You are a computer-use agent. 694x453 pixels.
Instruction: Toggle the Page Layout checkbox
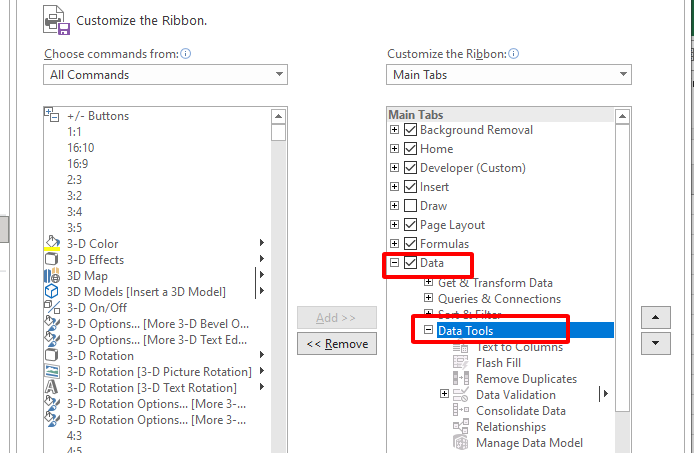pyautogui.click(x=410, y=225)
